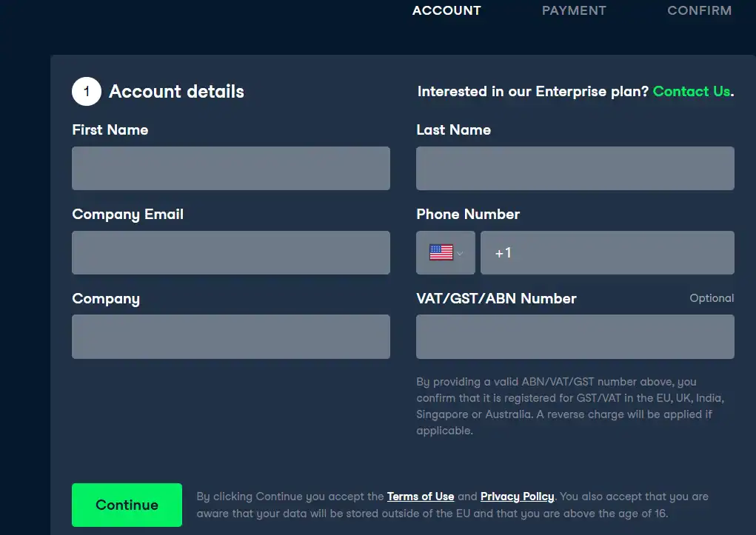Screen dimensions: 756x535
Task: Open the CONFIRM step tab
Action: tap(699, 10)
